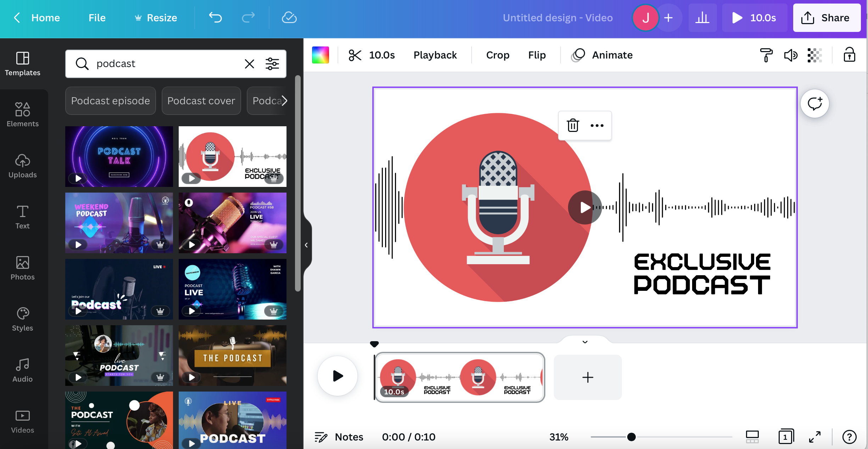Viewport: 868px width, 449px height.
Task: Open the transparency checkerboard icon
Action: pyautogui.click(x=814, y=55)
